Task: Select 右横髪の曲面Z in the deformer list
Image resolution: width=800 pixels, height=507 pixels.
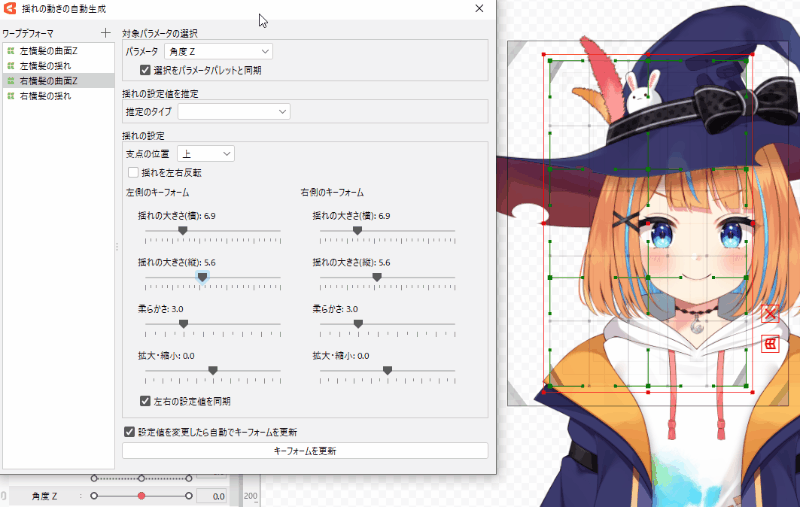Action: coord(49,80)
